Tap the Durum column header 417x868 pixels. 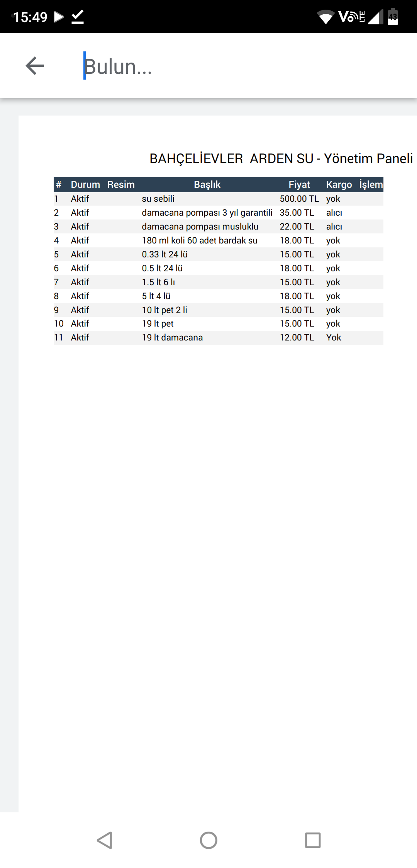[85, 185]
